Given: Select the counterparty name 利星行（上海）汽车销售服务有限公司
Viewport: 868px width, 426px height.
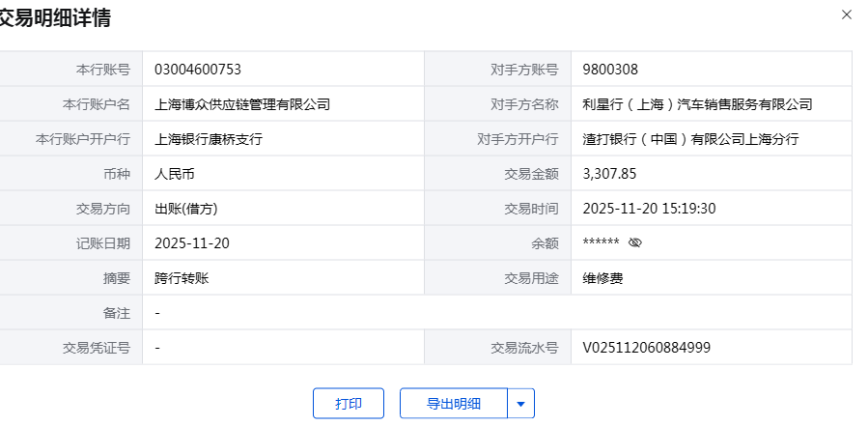Looking at the screenshot, I should [697, 103].
